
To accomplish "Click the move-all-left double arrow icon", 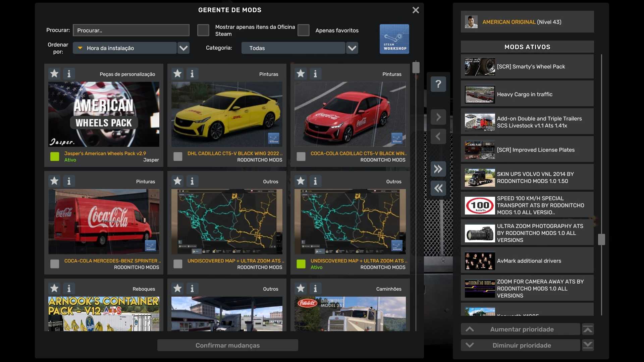I will pyautogui.click(x=438, y=188).
